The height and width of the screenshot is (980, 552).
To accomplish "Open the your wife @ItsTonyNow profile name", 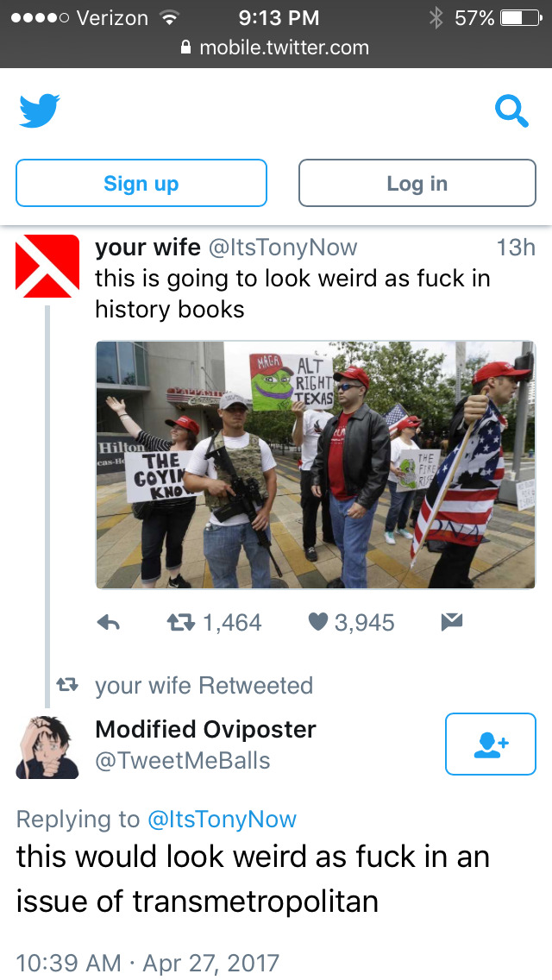I will (x=226, y=248).
